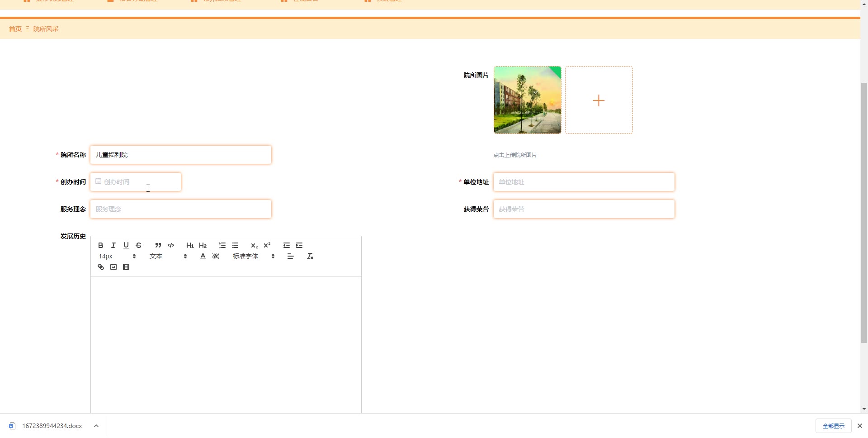Click the calendar icon in 创办时间
The width and height of the screenshot is (868, 438).
[x=98, y=181]
